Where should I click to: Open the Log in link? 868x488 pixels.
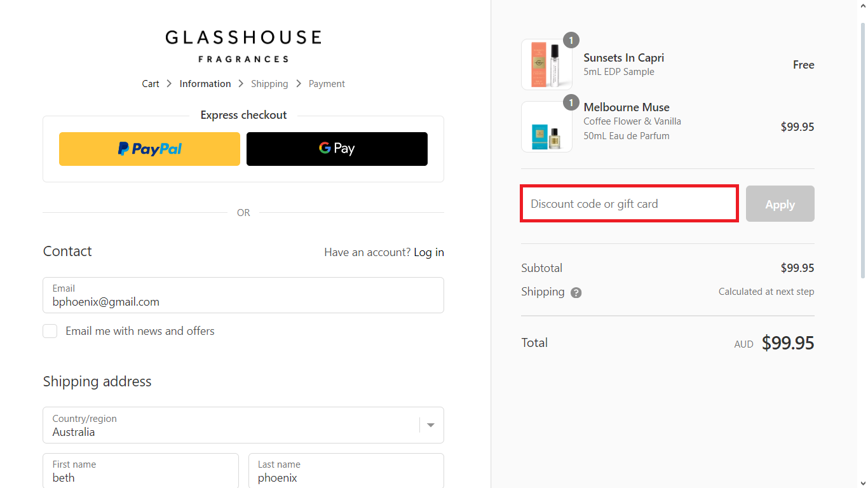click(x=429, y=252)
